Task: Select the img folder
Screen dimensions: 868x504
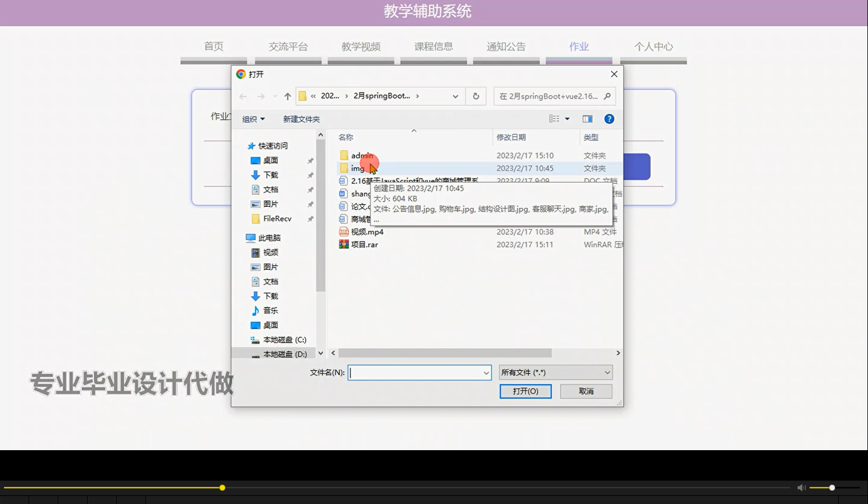Action: coord(356,168)
